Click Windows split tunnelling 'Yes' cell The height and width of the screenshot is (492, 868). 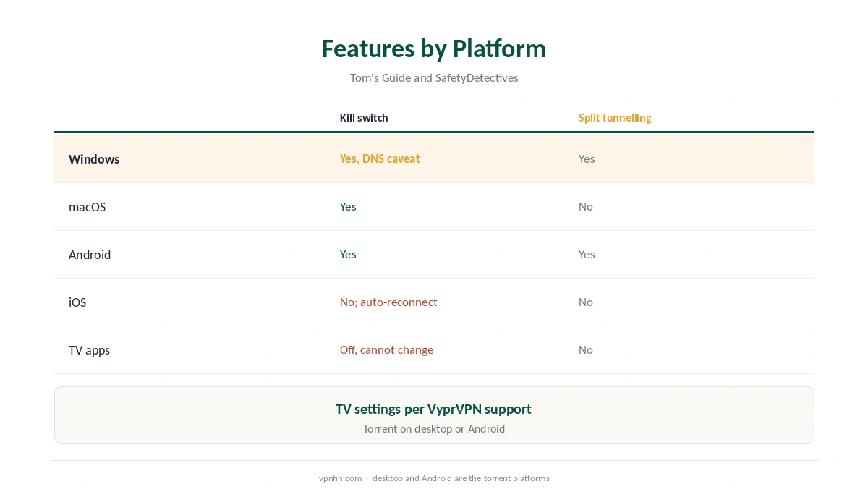(587, 158)
